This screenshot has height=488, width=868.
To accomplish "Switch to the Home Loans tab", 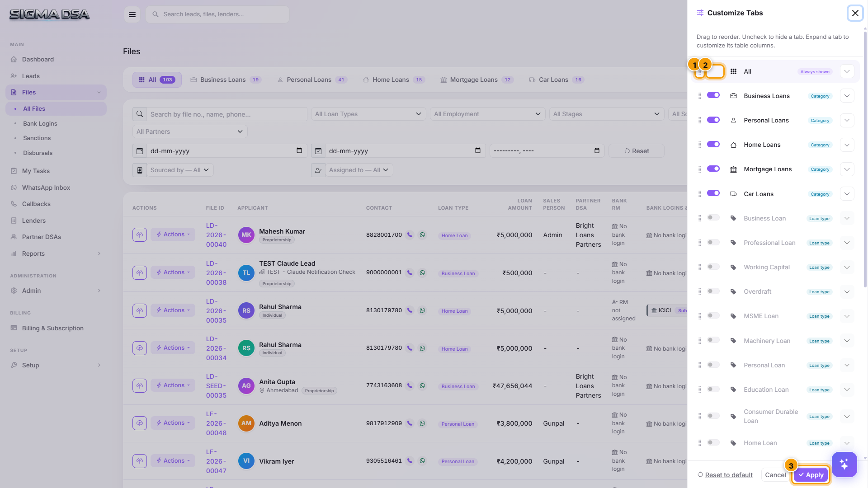I will pos(394,80).
